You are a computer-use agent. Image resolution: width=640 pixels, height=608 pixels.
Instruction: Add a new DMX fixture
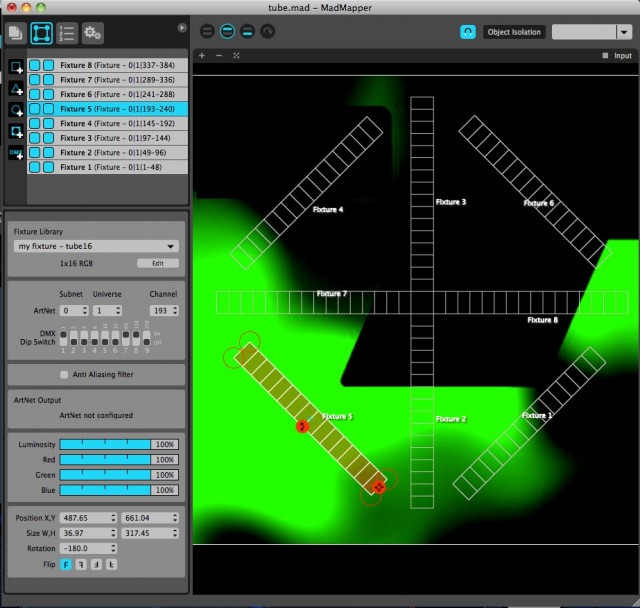(x=16, y=153)
